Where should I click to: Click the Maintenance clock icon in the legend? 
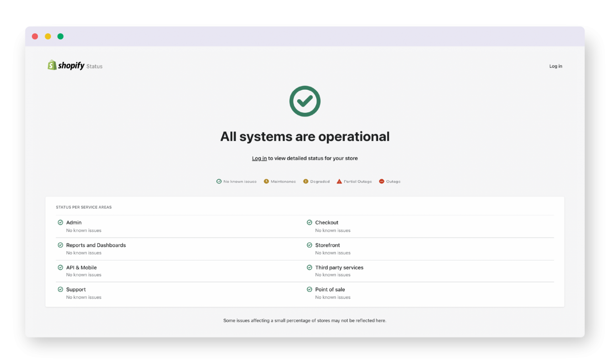tap(266, 181)
